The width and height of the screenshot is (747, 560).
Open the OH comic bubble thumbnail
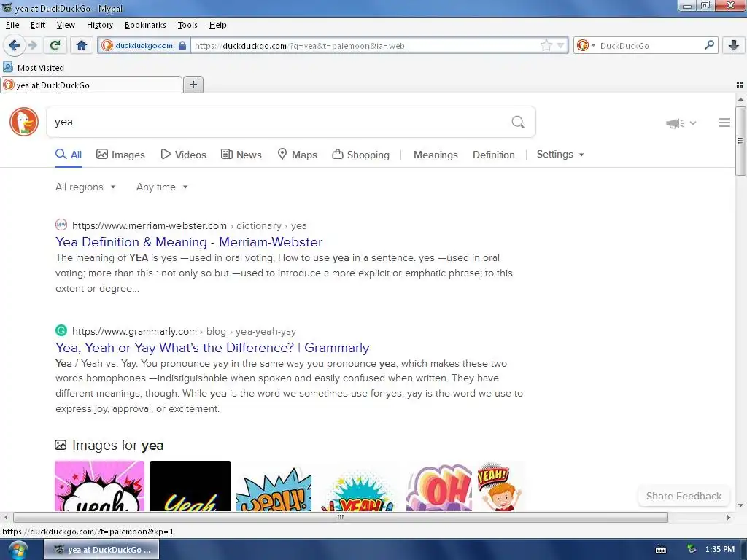438,488
